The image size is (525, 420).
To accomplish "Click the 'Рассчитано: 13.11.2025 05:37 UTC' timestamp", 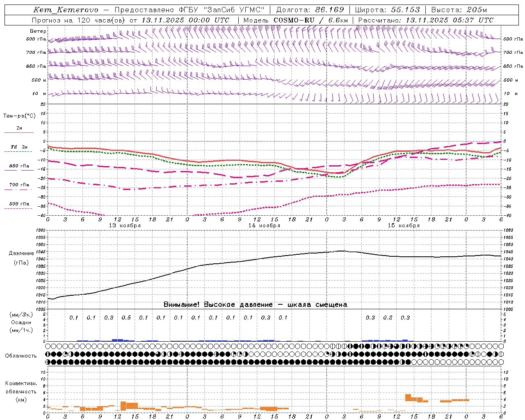I will tap(426, 20).
